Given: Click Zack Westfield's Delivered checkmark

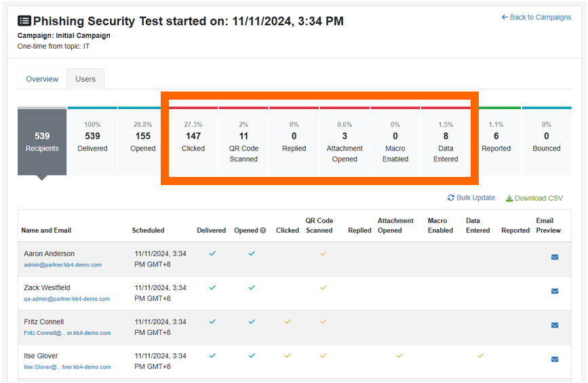Looking at the screenshot, I should click(212, 288).
